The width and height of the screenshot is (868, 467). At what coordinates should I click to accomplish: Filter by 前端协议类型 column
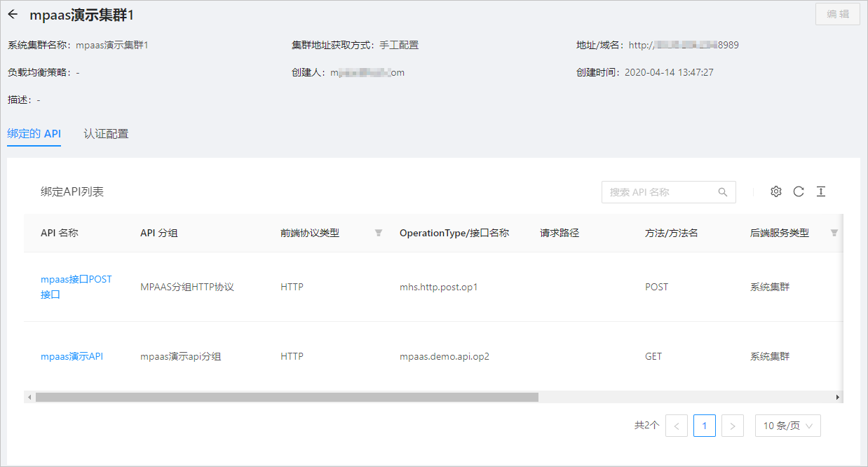[379, 233]
